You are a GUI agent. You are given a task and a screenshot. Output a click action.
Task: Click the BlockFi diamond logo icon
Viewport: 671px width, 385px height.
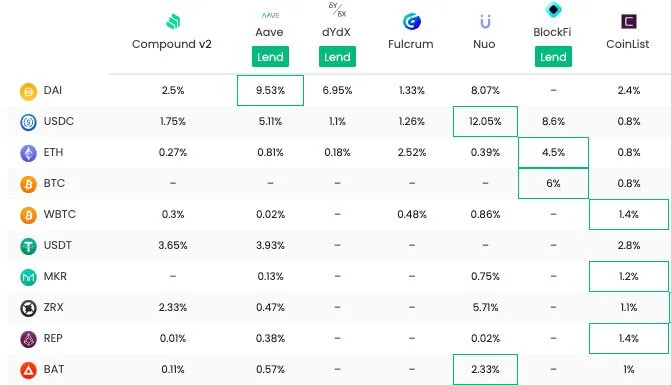click(x=553, y=9)
